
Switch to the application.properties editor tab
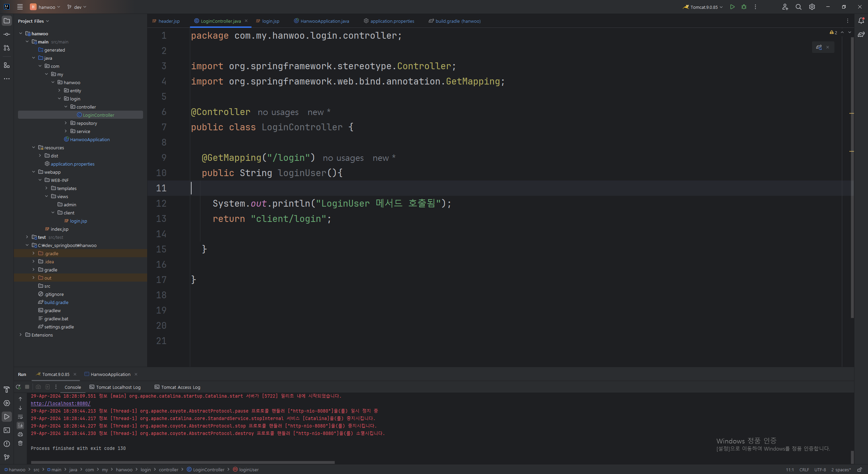(x=392, y=21)
